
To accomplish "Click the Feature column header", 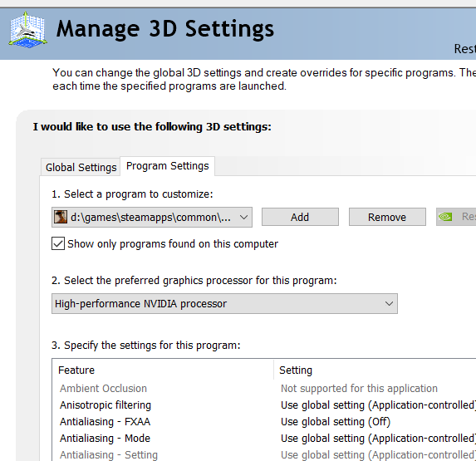I will click(x=76, y=370).
